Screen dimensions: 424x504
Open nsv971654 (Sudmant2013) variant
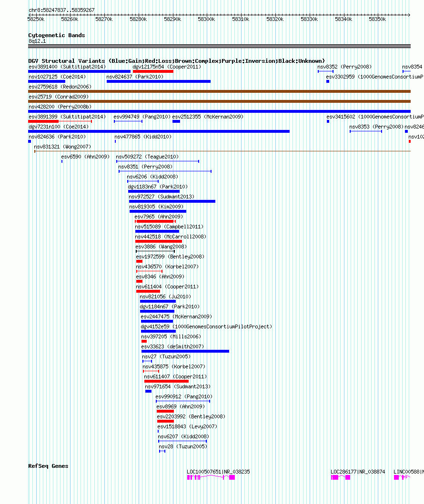(x=178, y=386)
